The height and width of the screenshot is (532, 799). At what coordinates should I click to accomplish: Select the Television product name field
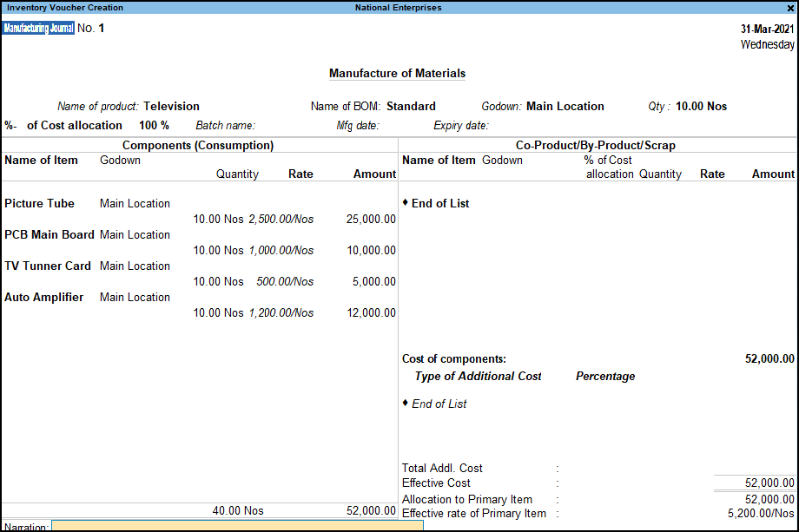click(171, 107)
